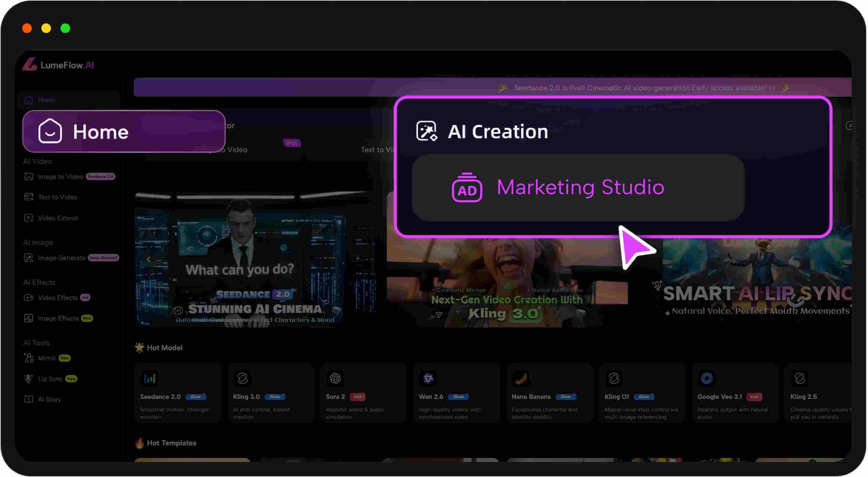This screenshot has height=477, width=868.
Task: Launch the Mimic tool
Action: [x=47, y=358]
